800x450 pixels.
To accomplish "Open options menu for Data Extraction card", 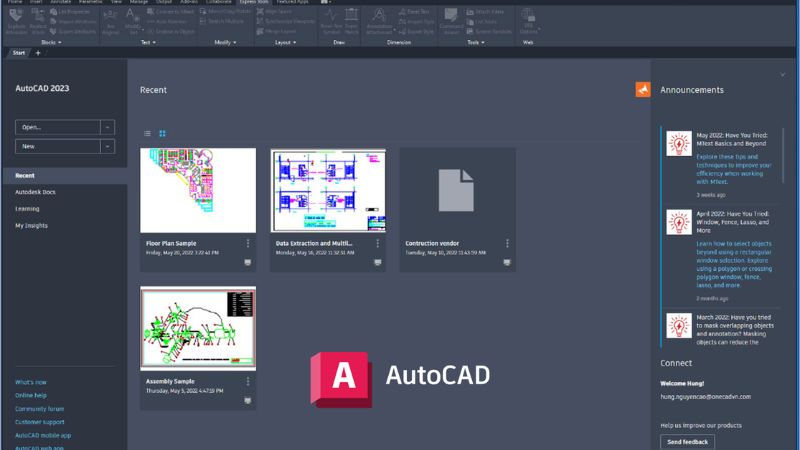I will (x=378, y=243).
